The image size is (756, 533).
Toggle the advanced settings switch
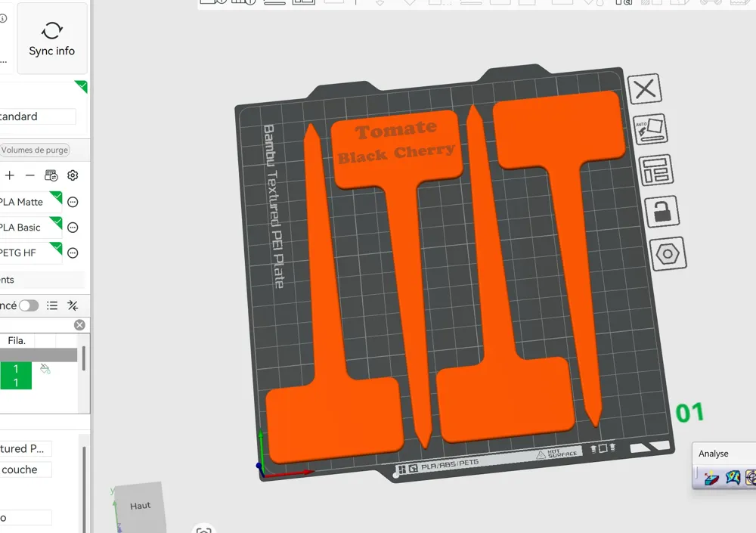click(x=29, y=305)
